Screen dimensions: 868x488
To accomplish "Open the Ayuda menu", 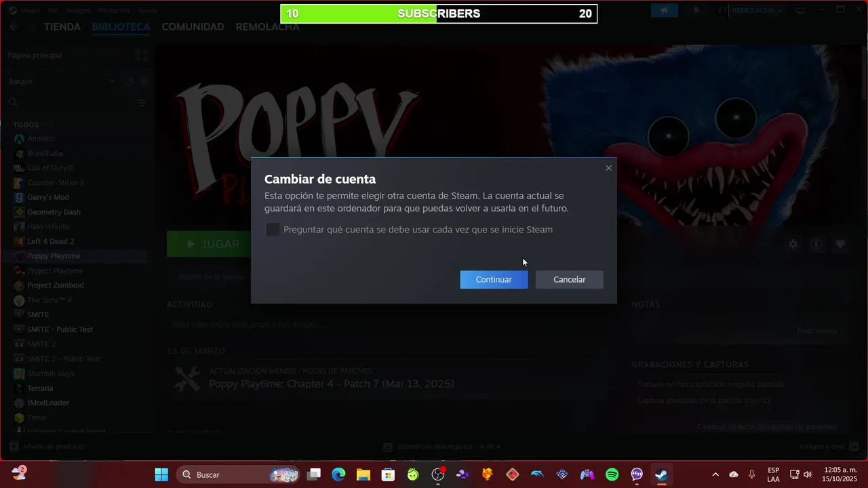I will tap(147, 11).
